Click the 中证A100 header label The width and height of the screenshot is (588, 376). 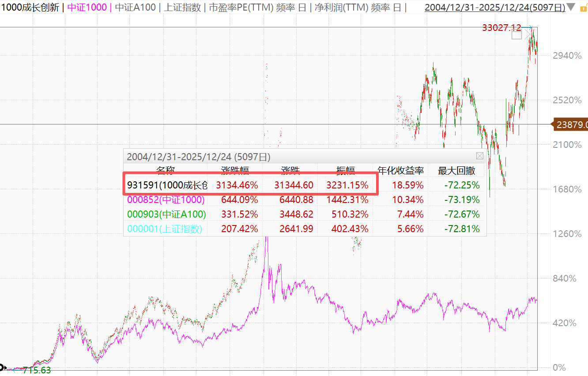click(136, 8)
